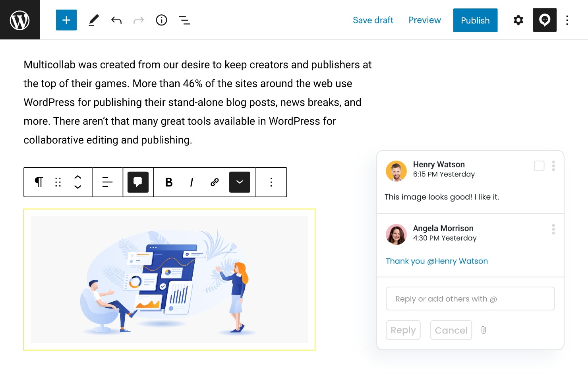Attach a file with the paperclip icon
The width and height of the screenshot is (588, 382).
pyautogui.click(x=484, y=330)
